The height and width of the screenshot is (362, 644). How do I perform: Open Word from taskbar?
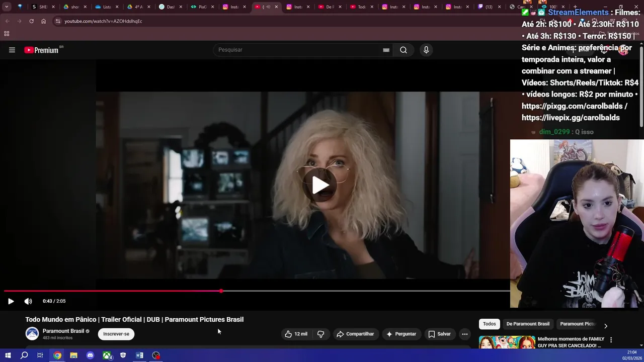[x=139, y=355]
